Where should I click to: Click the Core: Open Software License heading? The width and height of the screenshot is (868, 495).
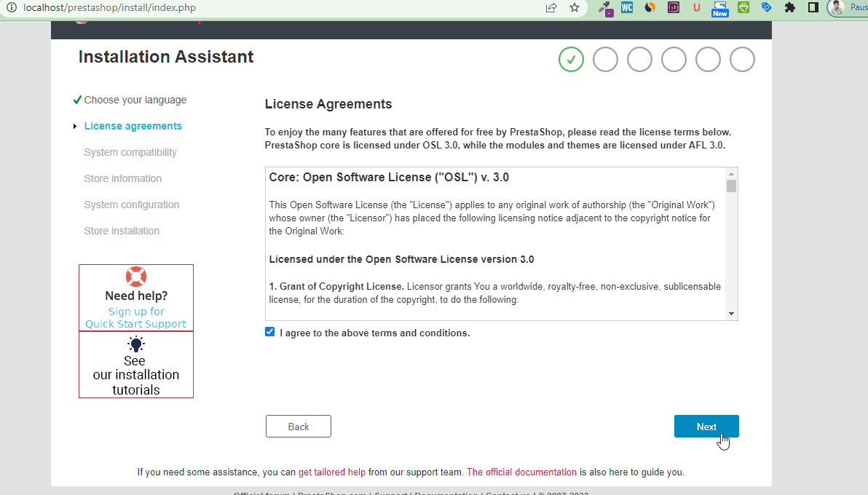coord(389,177)
